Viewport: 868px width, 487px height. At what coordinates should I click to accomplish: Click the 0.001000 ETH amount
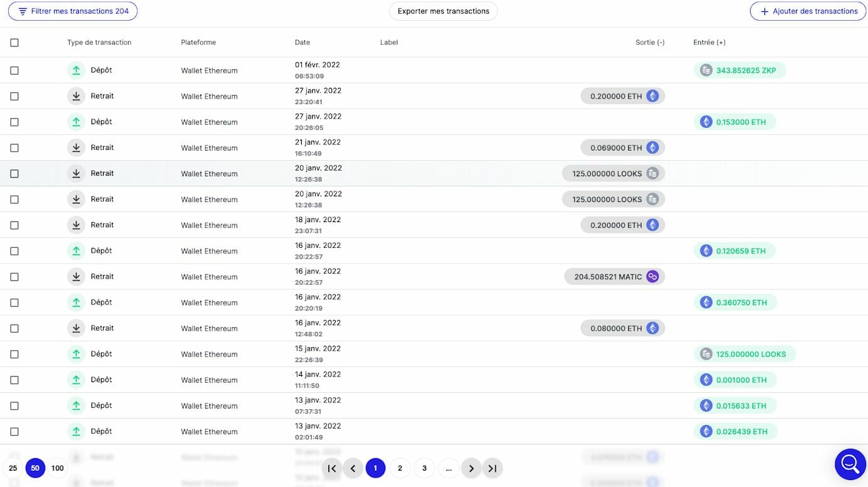point(742,380)
